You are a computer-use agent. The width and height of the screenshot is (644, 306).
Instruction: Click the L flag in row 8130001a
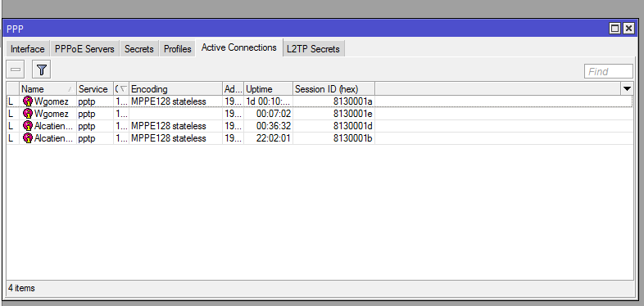click(11, 101)
